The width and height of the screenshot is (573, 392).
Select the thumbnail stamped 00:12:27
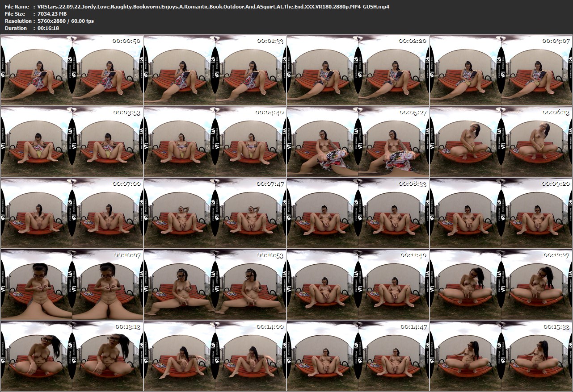501,284
